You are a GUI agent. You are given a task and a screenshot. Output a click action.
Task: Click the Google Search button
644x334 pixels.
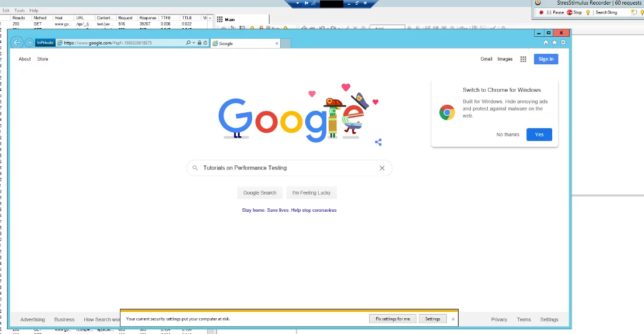[260, 192]
